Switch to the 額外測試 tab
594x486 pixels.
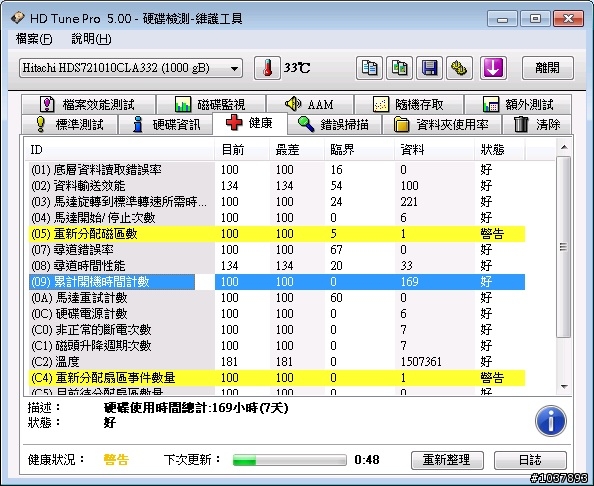click(518, 104)
